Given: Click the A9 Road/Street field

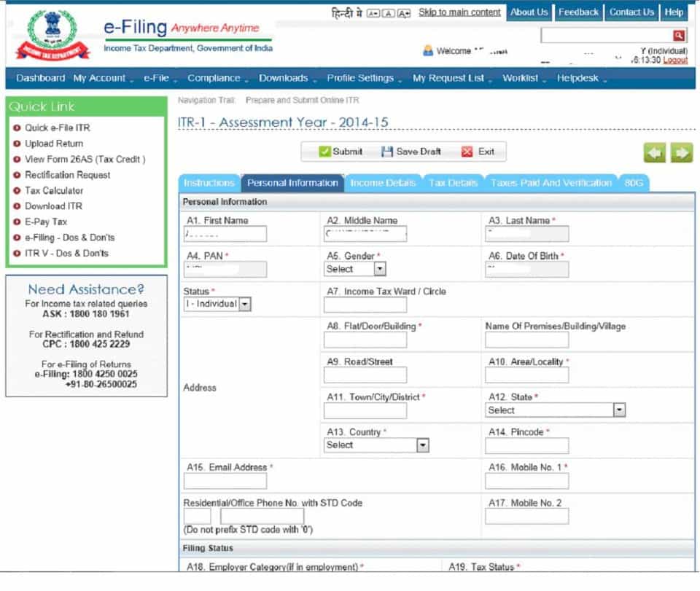Looking at the screenshot, I should pyautogui.click(x=365, y=375).
